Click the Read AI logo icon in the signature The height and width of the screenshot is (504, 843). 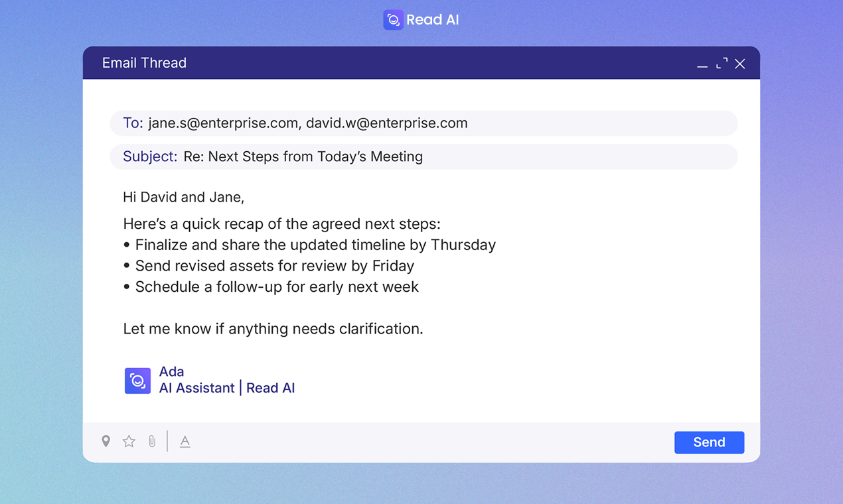pyautogui.click(x=137, y=381)
